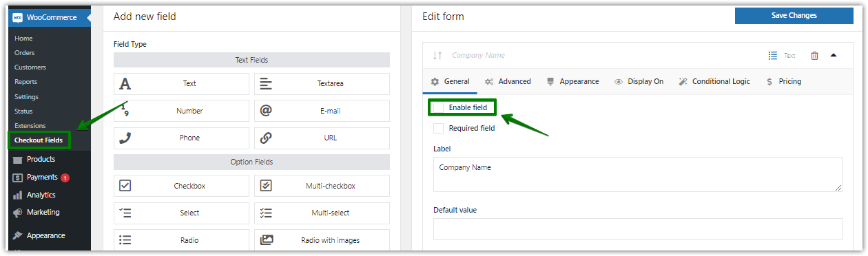Open the Payments menu icon
Image resolution: width=868 pixels, height=256 pixels.
(18, 178)
